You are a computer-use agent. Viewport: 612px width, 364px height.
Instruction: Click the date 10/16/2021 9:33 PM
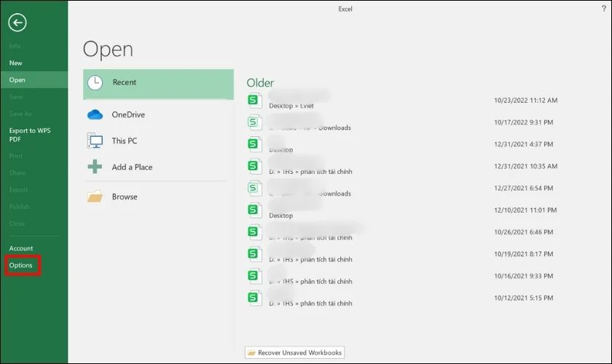click(523, 276)
